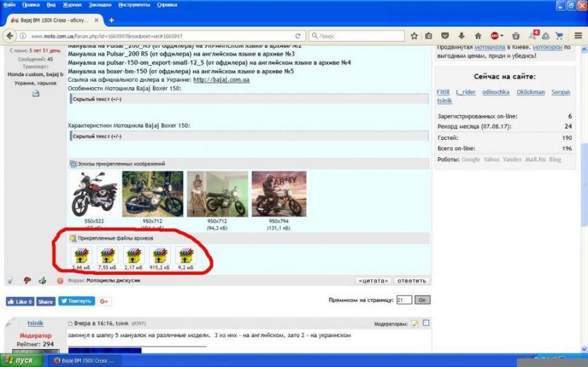Click the moderator edit pencil icon

click(415, 323)
